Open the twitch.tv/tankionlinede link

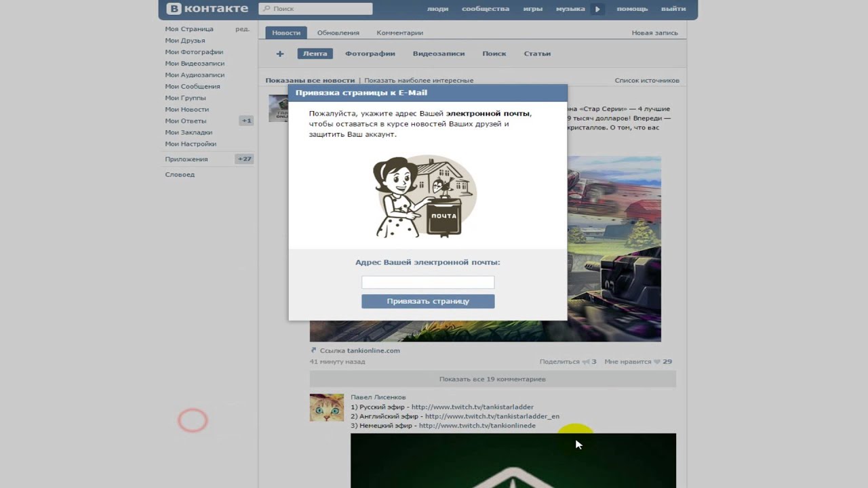(x=477, y=426)
